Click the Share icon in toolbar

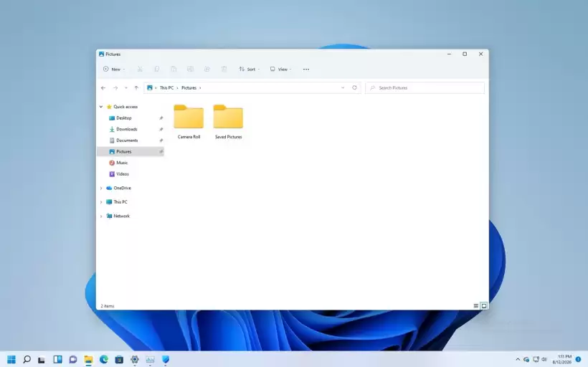pos(207,69)
